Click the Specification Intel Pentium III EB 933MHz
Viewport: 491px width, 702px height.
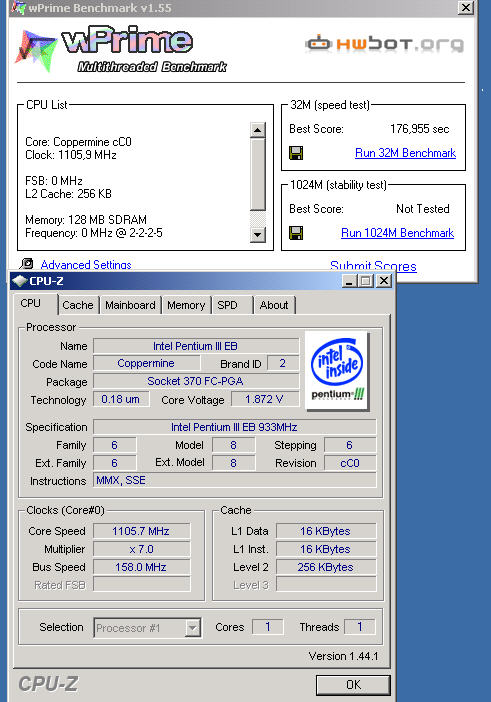point(234,427)
